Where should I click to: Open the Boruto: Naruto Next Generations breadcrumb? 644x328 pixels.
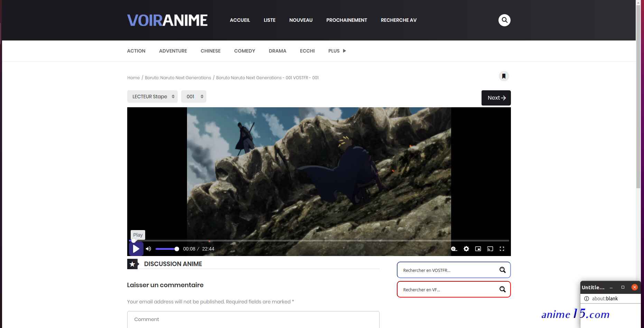click(x=178, y=78)
